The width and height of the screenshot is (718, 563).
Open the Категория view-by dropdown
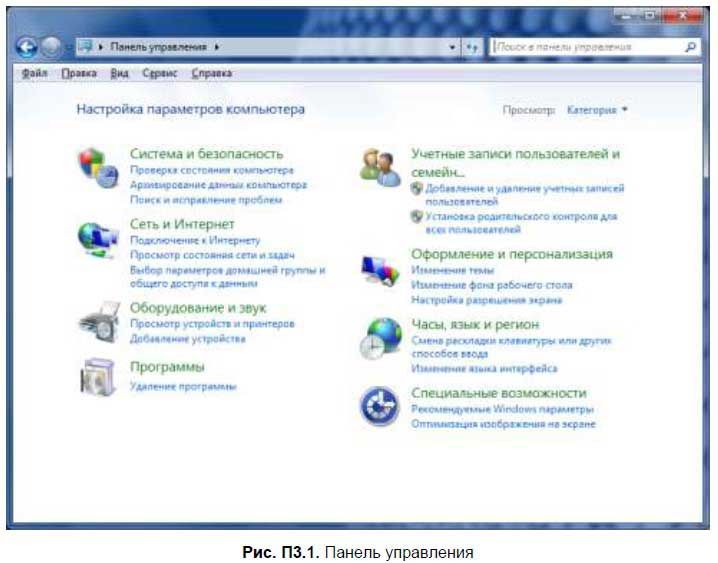point(597,110)
